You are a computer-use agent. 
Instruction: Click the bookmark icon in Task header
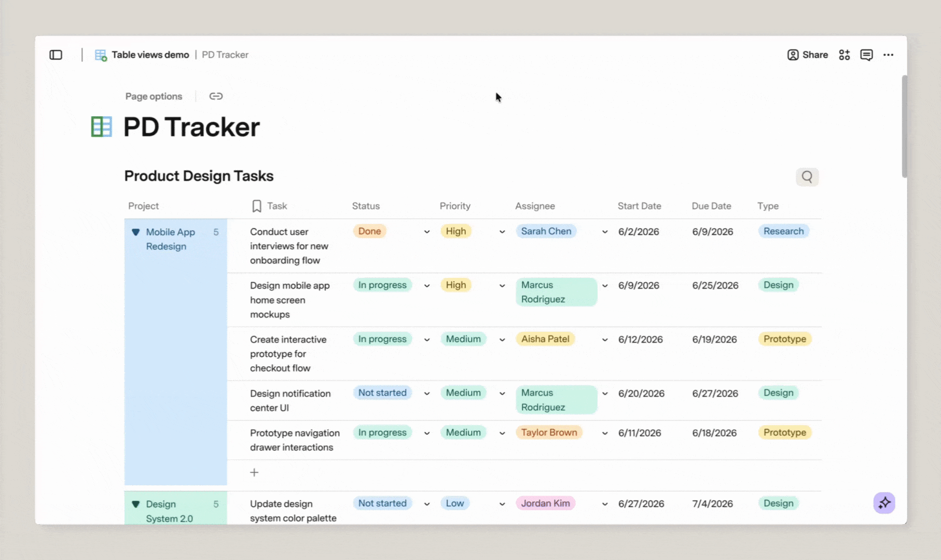(x=257, y=206)
